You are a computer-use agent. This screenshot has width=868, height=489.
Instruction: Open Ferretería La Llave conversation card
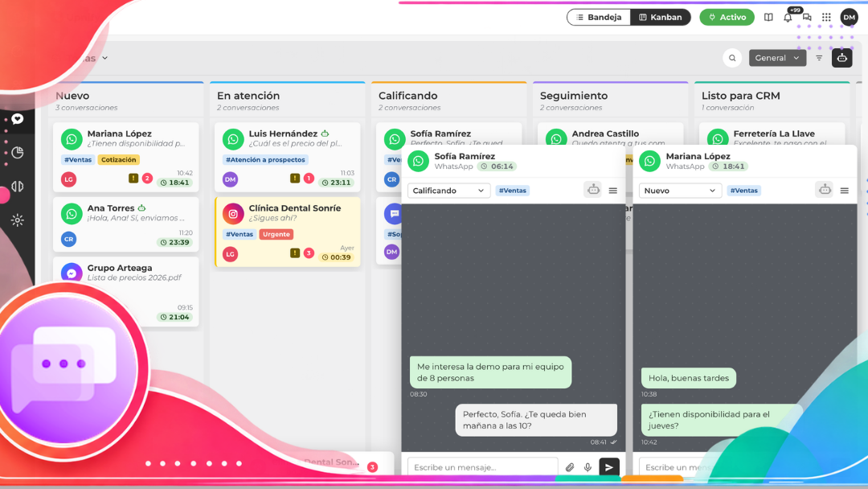click(x=772, y=134)
